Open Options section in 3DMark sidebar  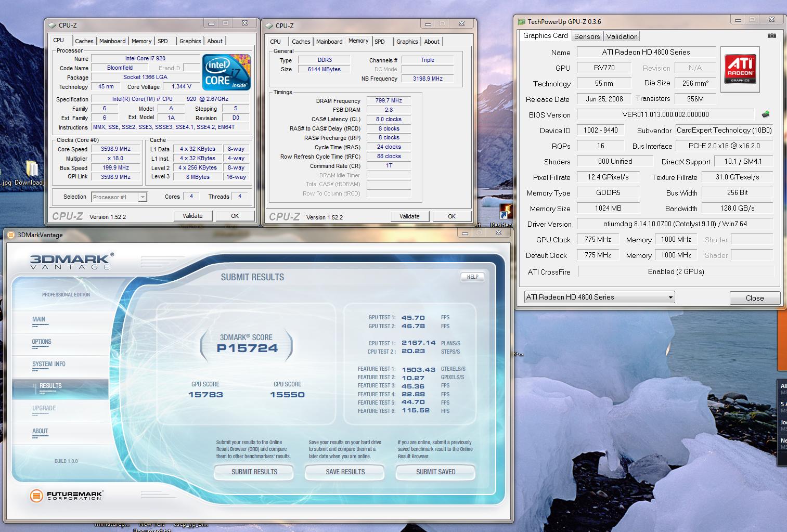pyautogui.click(x=42, y=342)
